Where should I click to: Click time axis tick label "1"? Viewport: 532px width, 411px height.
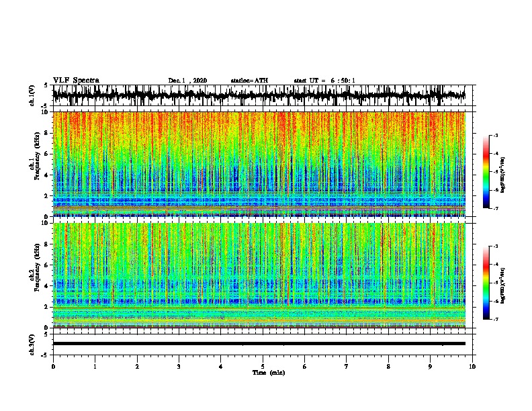95,367
